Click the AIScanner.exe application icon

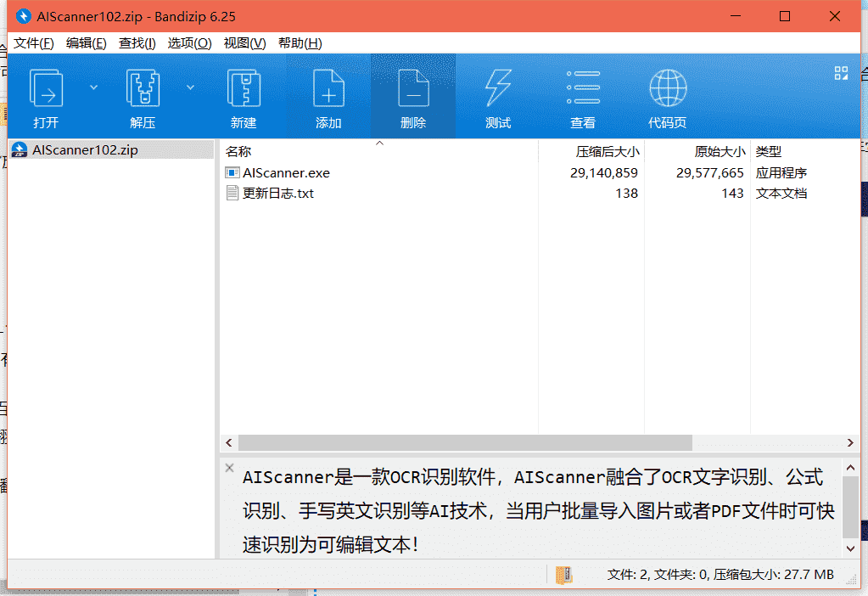[x=232, y=173]
